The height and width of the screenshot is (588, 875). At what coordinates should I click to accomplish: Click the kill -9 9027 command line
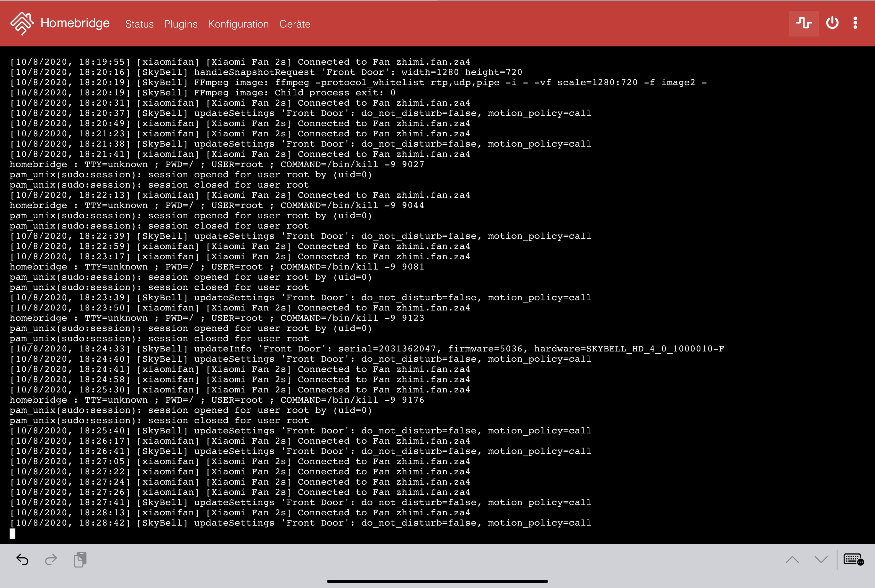coord(217,164)
